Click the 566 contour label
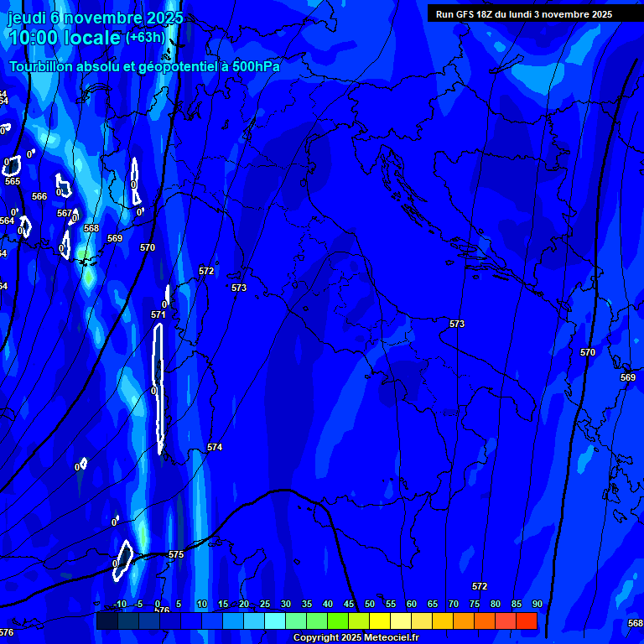The height and width of the screenshot is (644, 644). pyautogui.click(x=39, y=196)
